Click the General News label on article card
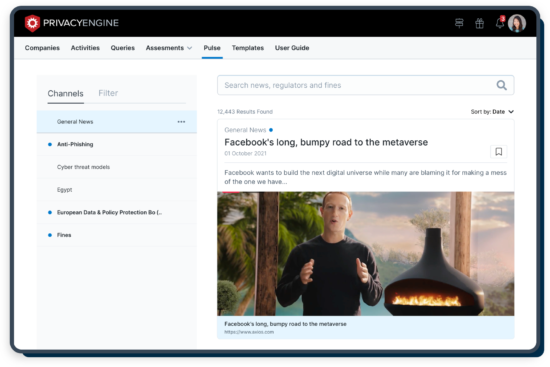550x367 pixels. [245, 130]
